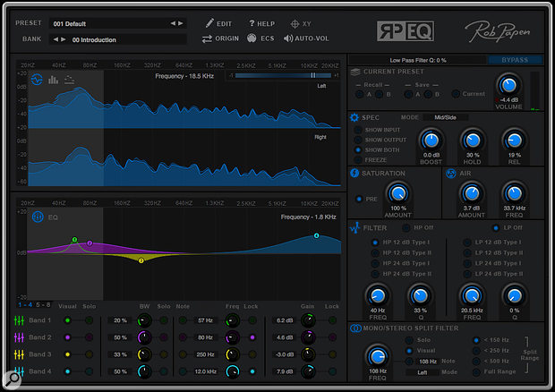Select LP 24 dB Type II filter
Screen dimensions: 555x392
(x=467, y=274)
